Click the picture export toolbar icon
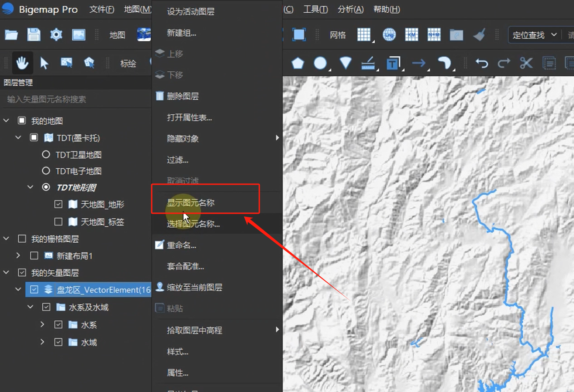The image size is (574, 392). [x=79, y=35]
